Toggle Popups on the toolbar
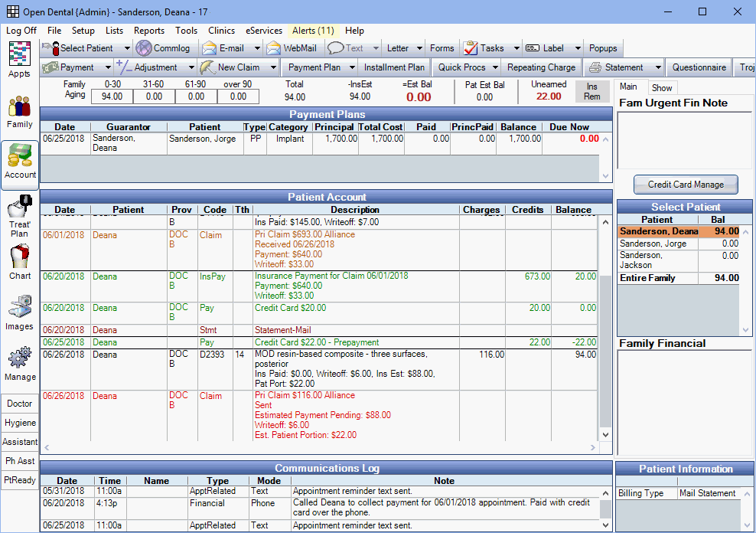756x533 pixels. point(604,47)
